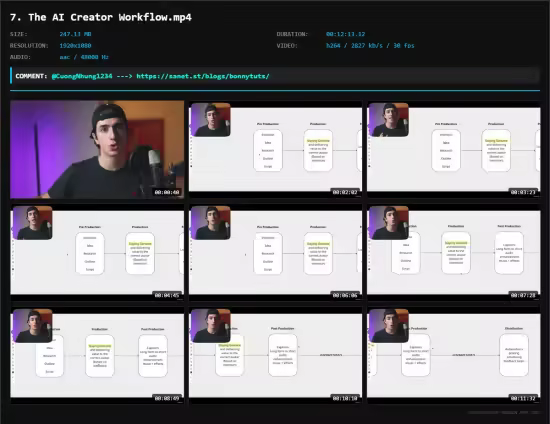Select the thumbnail timestamped 00:07:28
Image resolution: width=550 pixels, height=424 pixels.
(454, 253)
